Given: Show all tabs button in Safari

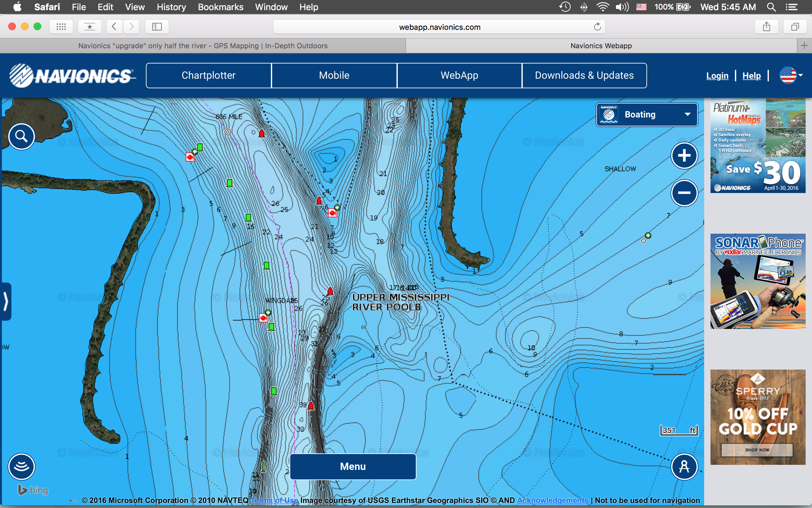Looking at the screenshot, I should 795,27.
